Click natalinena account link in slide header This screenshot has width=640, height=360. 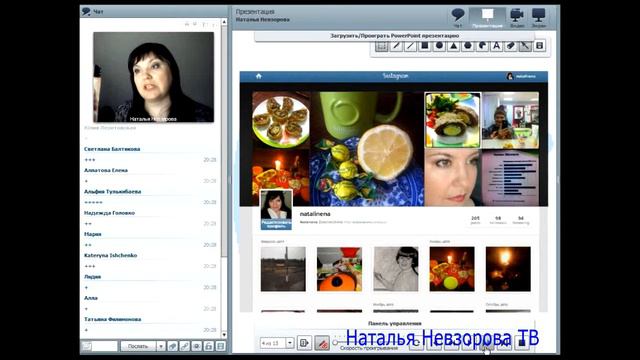pyautogui.click(x=522, y=76)
